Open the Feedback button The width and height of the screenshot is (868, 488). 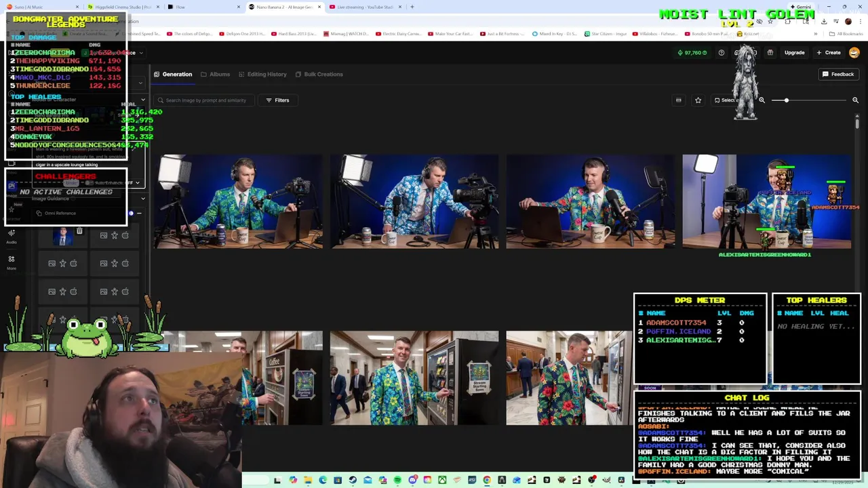[838, 75]
